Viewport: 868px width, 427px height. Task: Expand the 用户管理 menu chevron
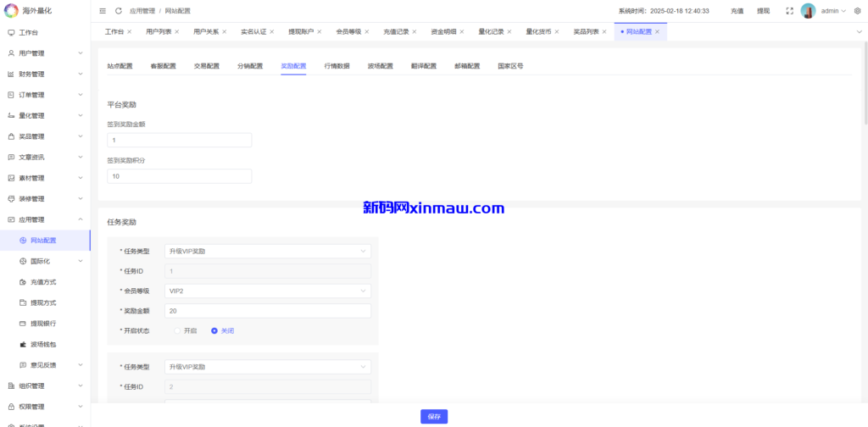coord(81,53)
